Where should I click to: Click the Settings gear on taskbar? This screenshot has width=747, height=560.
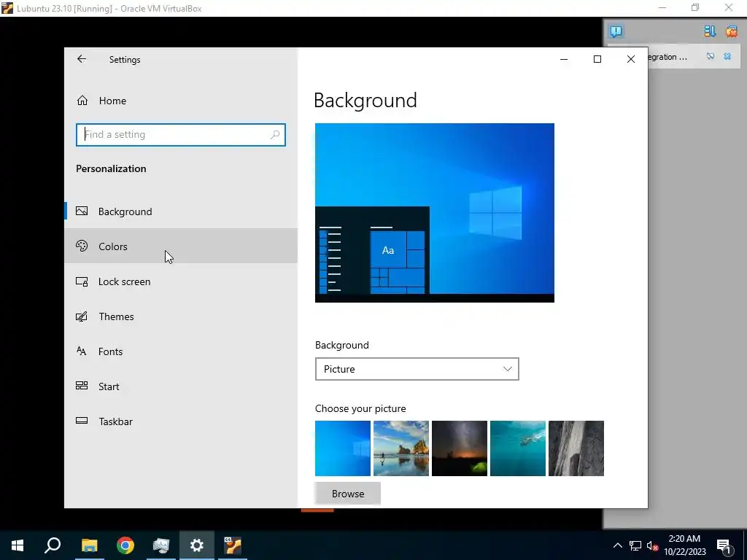197,545
